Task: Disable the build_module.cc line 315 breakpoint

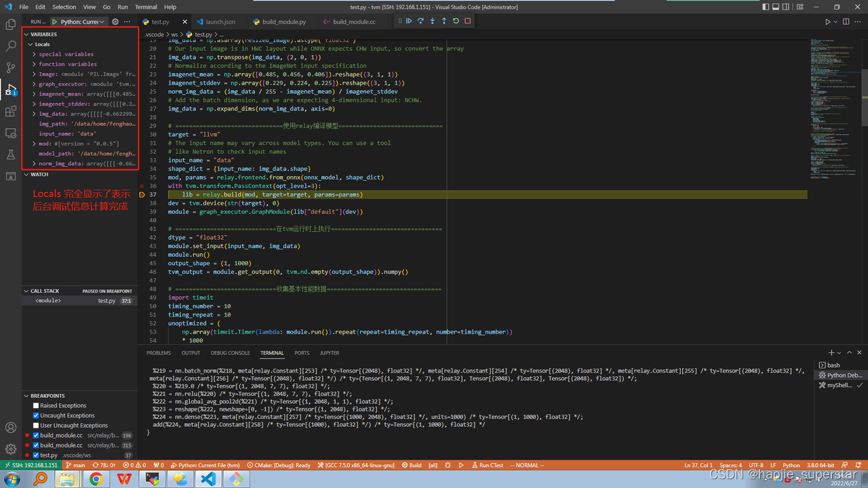Action: (36, 445)
